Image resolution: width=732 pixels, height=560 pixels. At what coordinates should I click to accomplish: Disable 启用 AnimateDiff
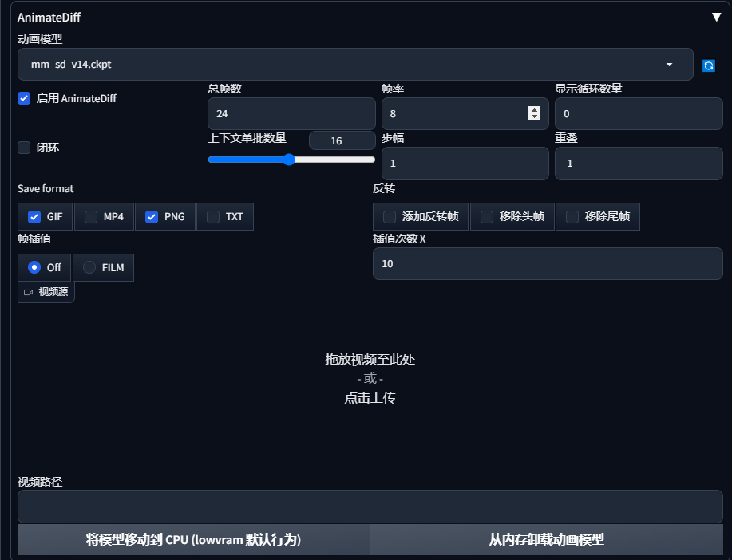click(x=23, y=98)
